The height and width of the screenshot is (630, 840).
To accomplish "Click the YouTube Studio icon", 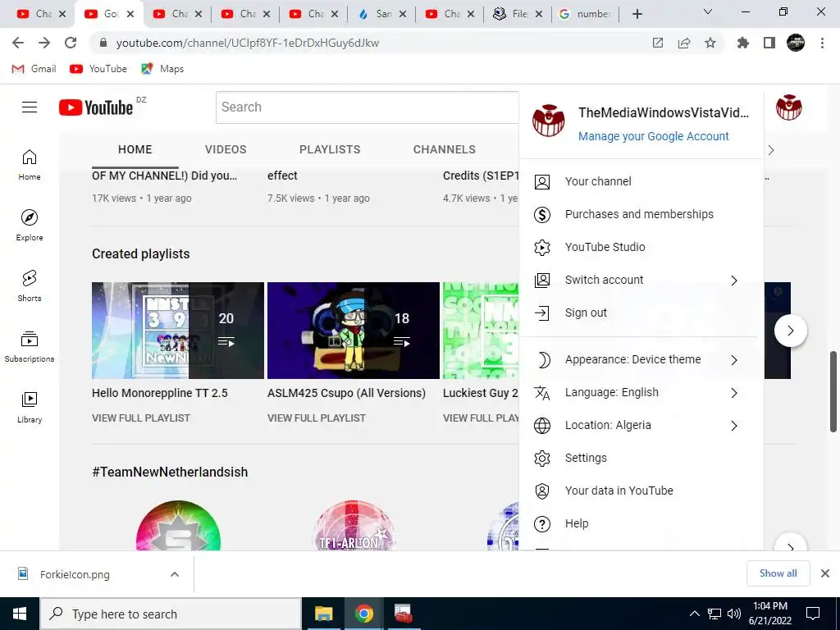I will pos(542,248).
